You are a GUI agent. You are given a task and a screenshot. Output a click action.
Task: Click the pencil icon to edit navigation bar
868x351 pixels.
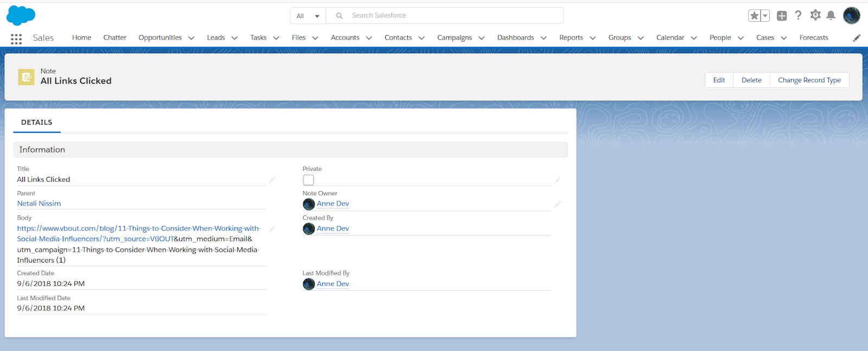click(x=857, y=38)
